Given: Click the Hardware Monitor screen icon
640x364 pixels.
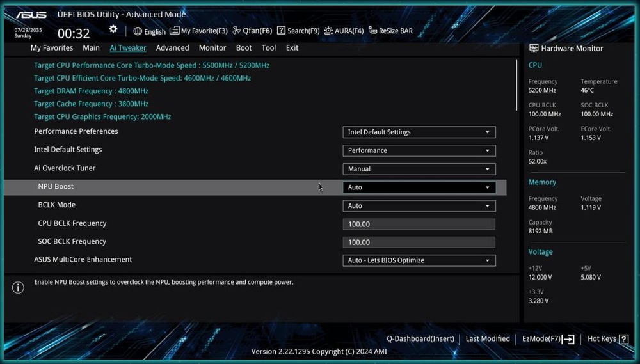Looking at the screenshot, I should (x=534, y=48).
